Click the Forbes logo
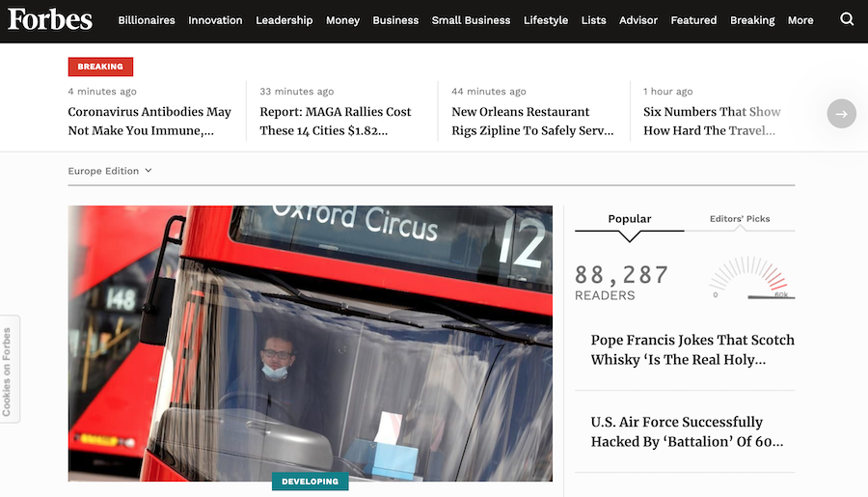The image size is (868, 497). pos(50,19)
